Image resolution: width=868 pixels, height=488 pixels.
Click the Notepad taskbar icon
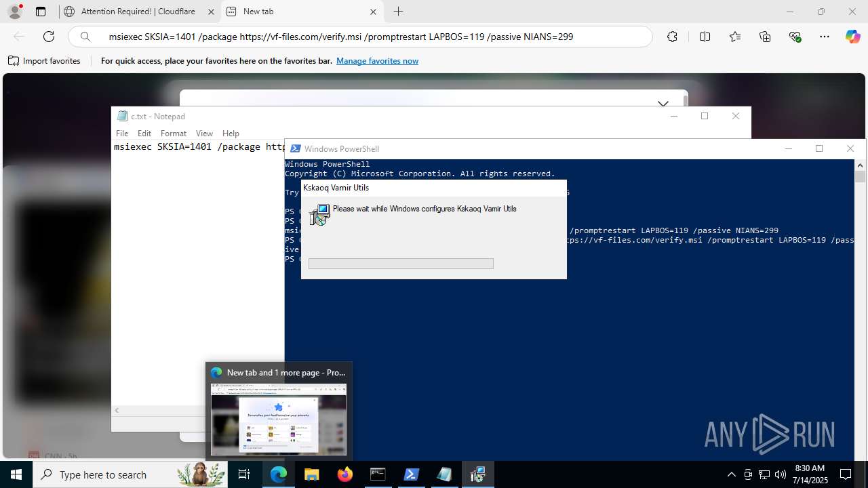pos(444,474)
